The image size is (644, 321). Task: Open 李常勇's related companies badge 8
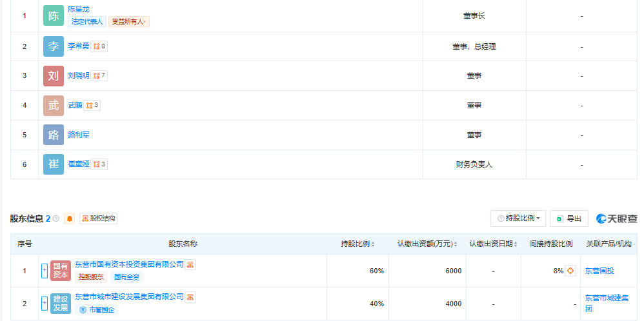(99, 46)
